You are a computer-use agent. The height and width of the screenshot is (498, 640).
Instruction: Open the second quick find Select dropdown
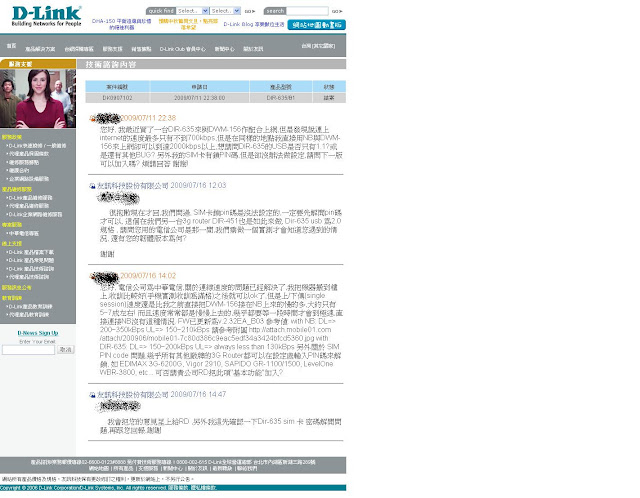coord(225,11)
